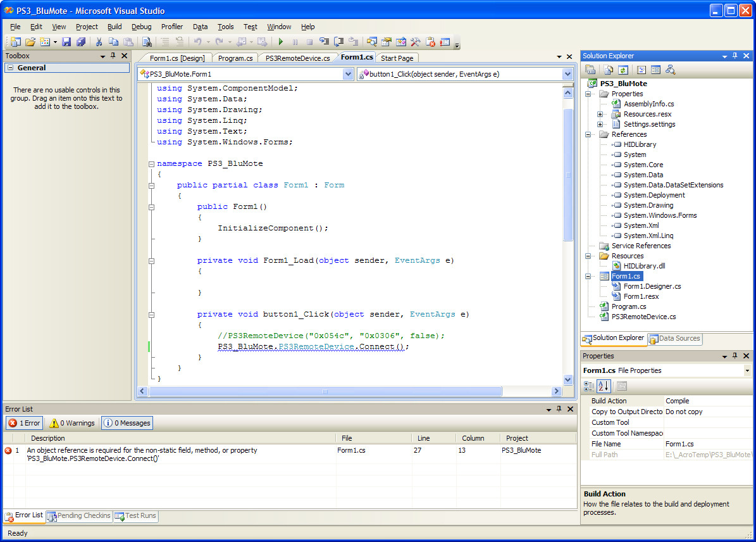The image size is (756, 542).
Task: Switch Properties grid to Alphabetical sort
Action: [x=603, y=386]
